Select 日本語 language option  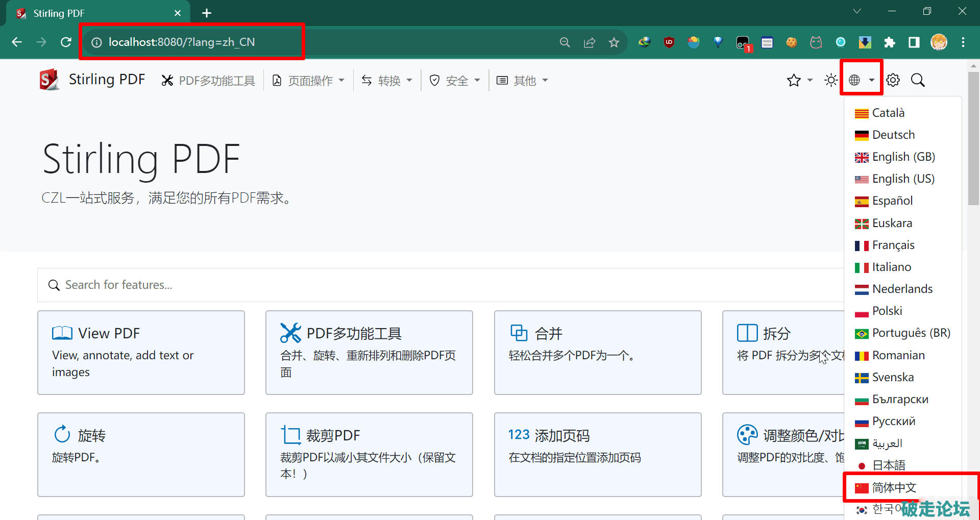(x=889, y=465)
